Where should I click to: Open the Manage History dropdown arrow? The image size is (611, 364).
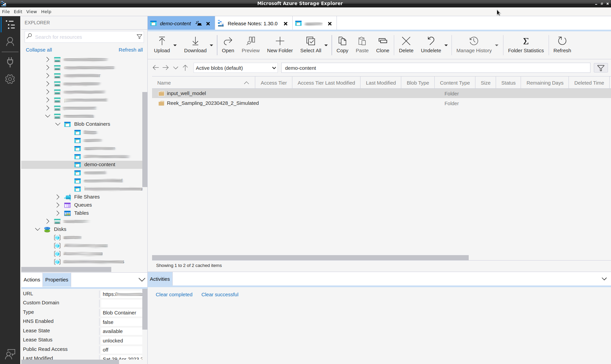pos(497,45)
